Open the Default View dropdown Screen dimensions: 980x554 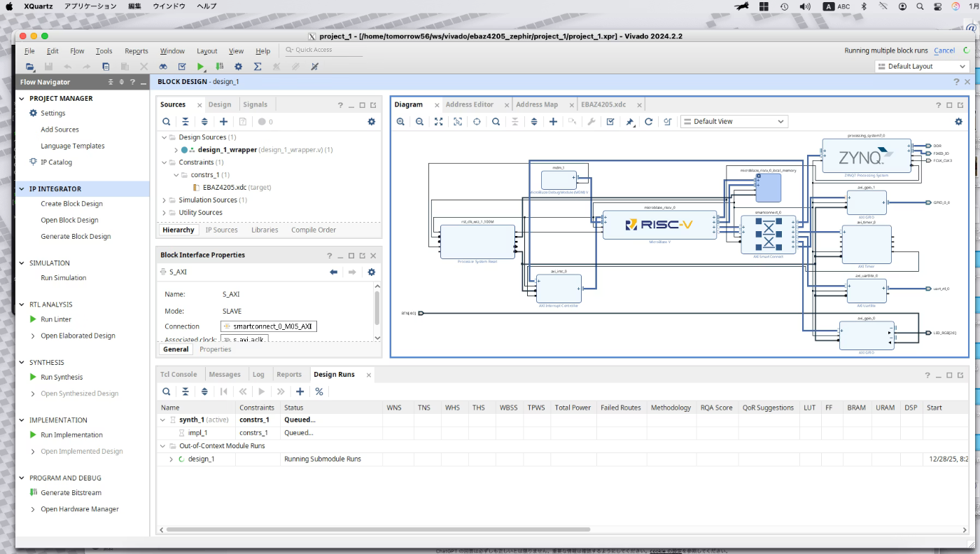click(x=734, y=121)
